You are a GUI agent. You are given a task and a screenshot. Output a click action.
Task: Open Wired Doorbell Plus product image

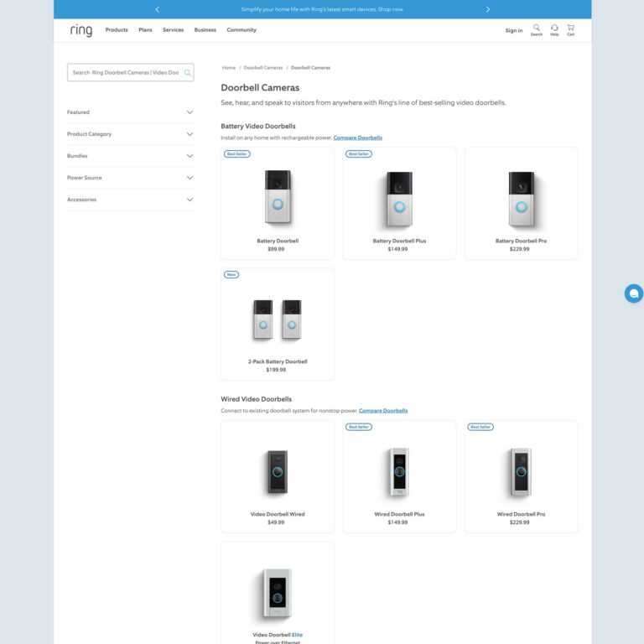[399, 472]
